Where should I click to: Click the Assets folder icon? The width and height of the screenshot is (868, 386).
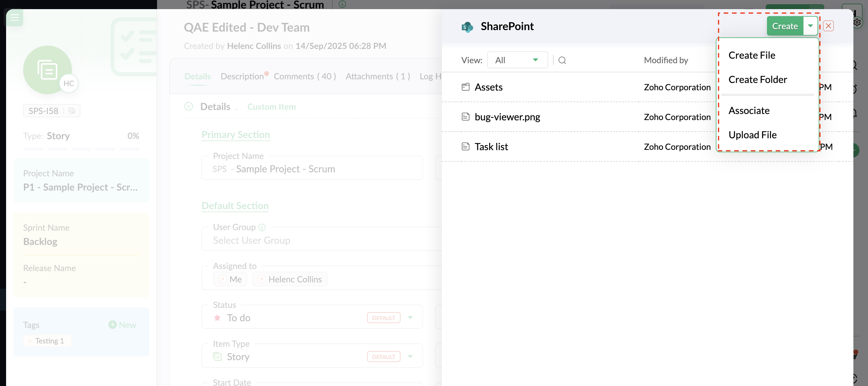click(465, 87)
